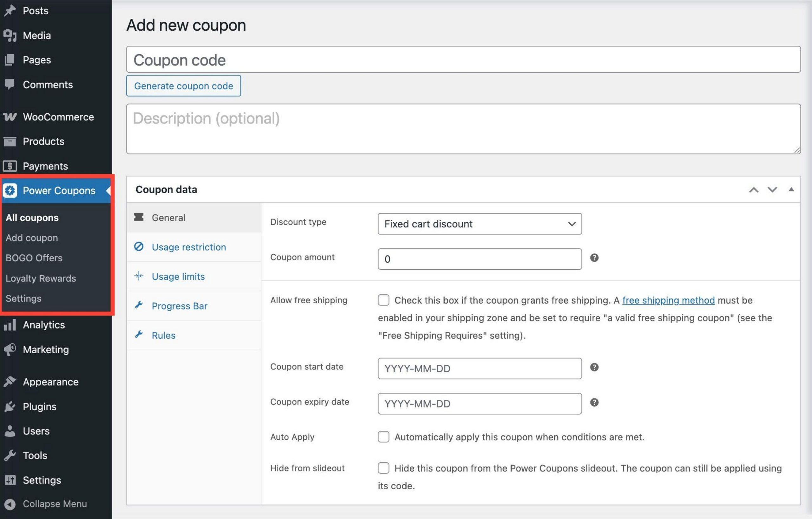
Task: Check the Auto Apply checkbox
Action: pos(383,437)
